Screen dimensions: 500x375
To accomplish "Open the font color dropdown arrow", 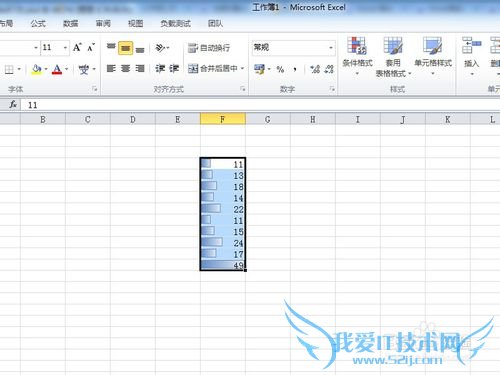I will click(67, 69).
